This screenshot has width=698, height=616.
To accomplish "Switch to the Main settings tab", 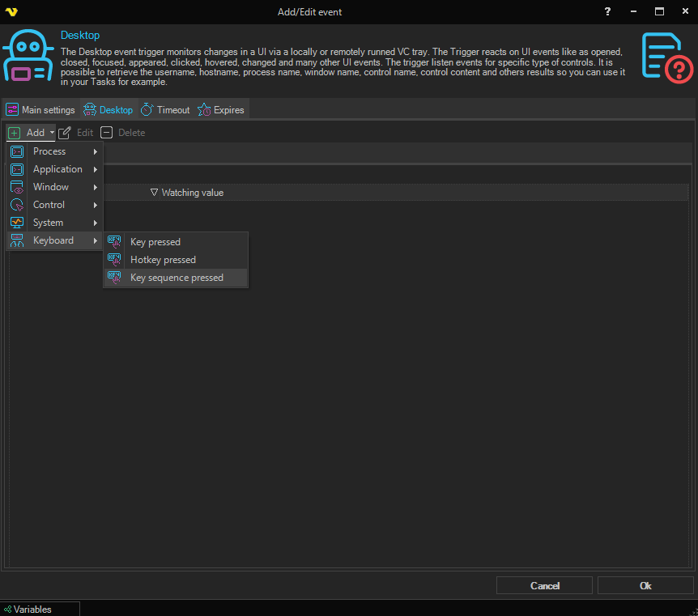I will [x=40, y=110].
